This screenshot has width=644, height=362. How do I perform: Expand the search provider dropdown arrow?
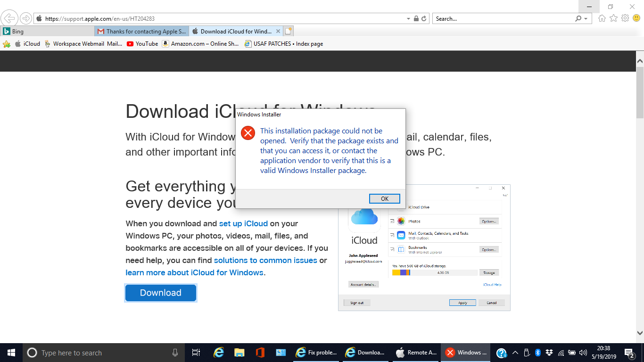click(586, 19)
